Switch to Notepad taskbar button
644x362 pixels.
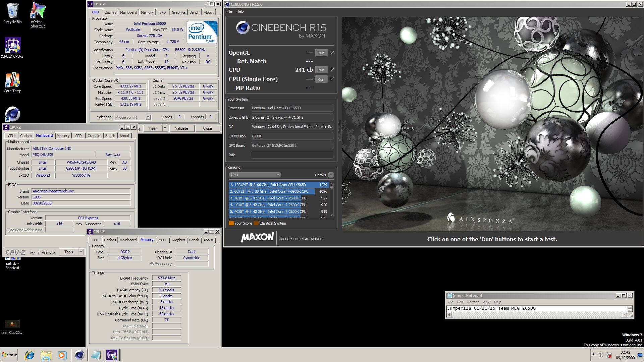pyautogui.click(x=96, y=355)
